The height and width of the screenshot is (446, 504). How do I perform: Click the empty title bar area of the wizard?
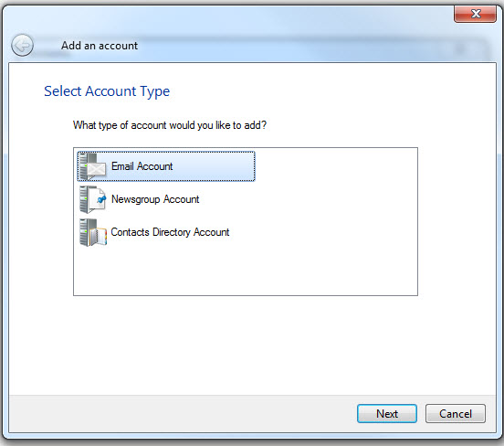click(289, 45)
